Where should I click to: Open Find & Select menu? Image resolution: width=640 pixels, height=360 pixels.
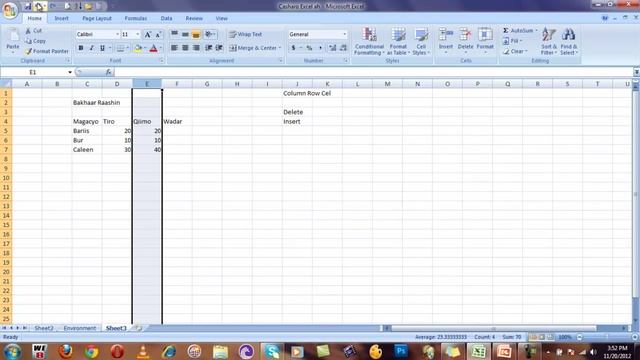click(x=569, y=41)
